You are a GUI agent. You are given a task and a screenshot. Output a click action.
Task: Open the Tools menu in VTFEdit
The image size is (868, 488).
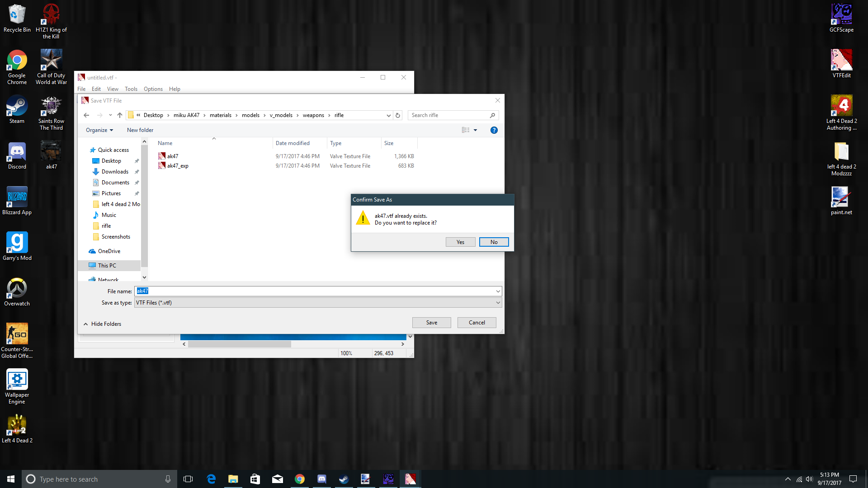[x=131, y=89]
